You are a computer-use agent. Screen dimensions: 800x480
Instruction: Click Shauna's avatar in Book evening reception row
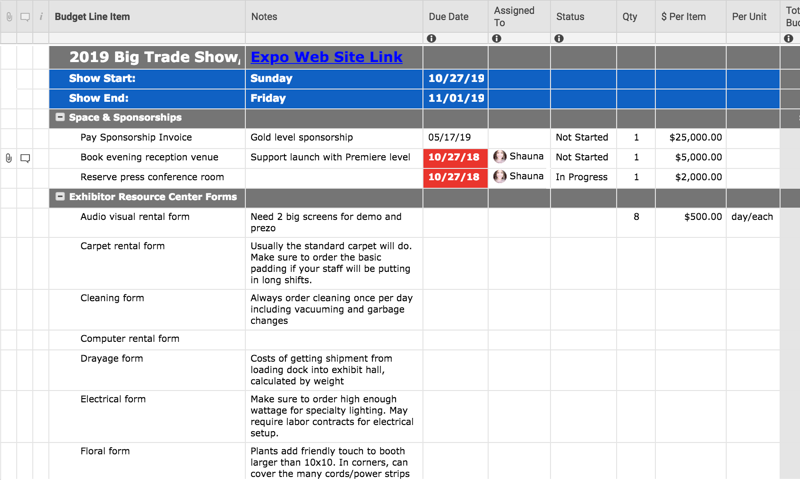tap(500, 157)
